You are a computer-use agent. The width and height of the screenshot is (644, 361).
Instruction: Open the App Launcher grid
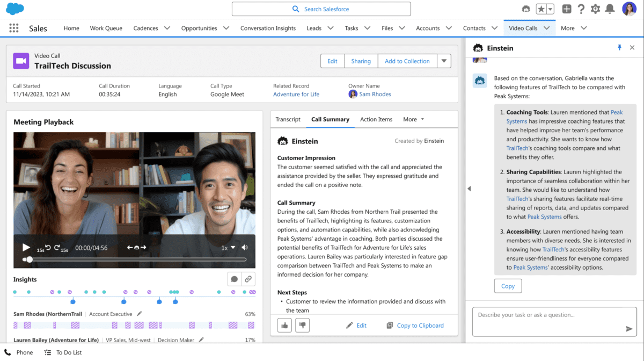(x=14, y=28)
